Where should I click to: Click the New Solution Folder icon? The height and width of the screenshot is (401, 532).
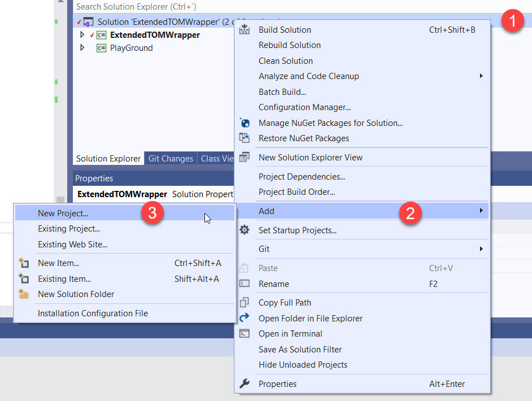(24, 294)
